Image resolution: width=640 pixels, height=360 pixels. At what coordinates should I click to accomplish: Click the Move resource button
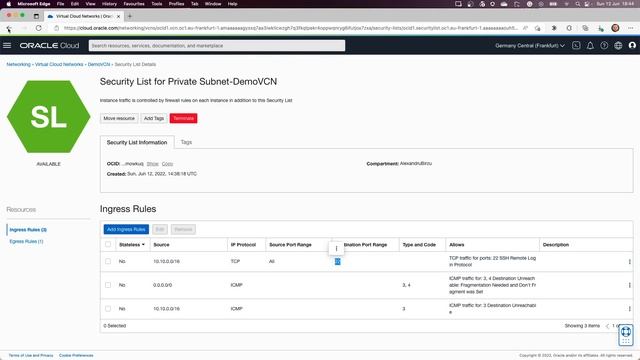click(x=119, y=118)
